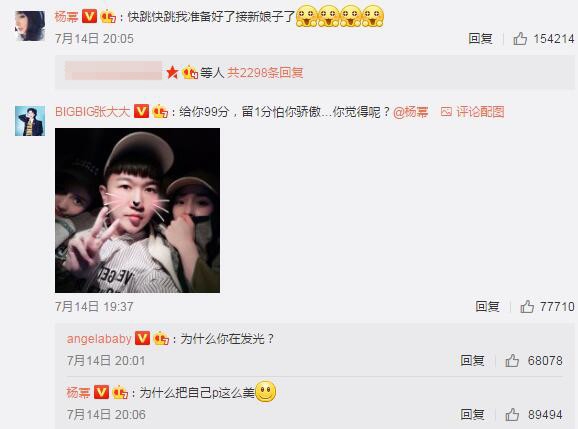Open angelababy's username link
Screen dimensions: 578x429
click(x=99, y=339)
